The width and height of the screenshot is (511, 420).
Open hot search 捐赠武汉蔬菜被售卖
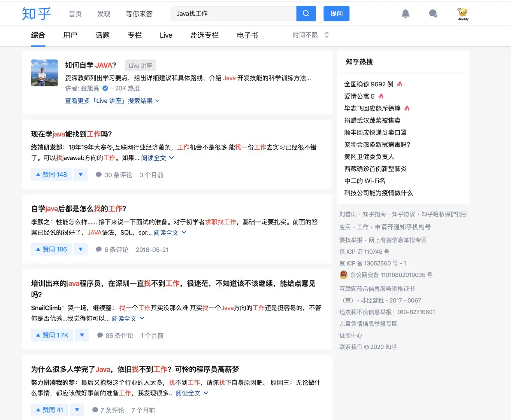click(x=372, y=120)
